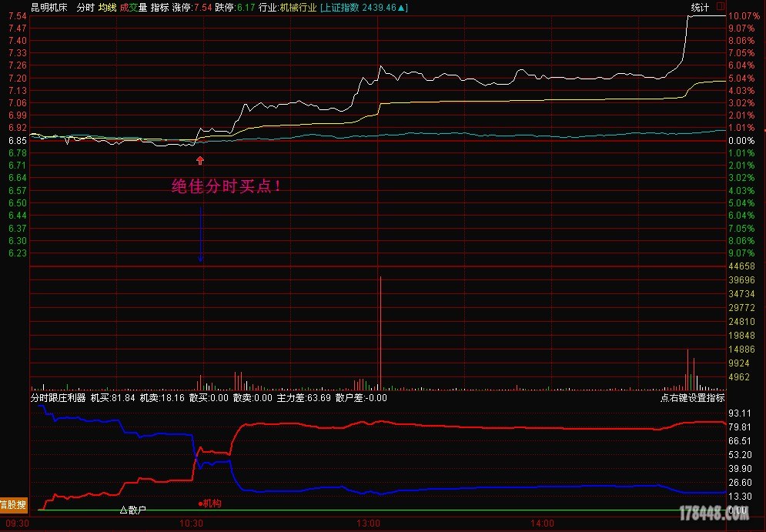Click the stock name 昆明机床
The image size is (766, 532).
(49, 8)
